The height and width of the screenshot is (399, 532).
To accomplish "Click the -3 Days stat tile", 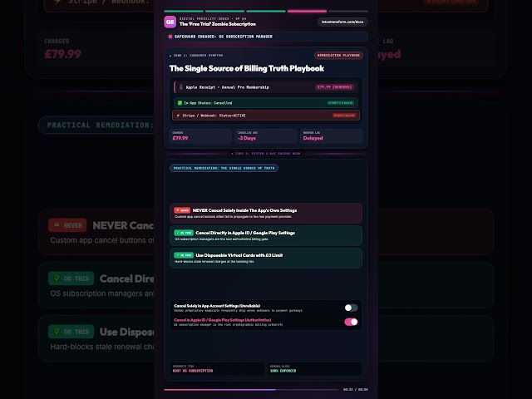I will pyautogui.click(x=266, y=136).
